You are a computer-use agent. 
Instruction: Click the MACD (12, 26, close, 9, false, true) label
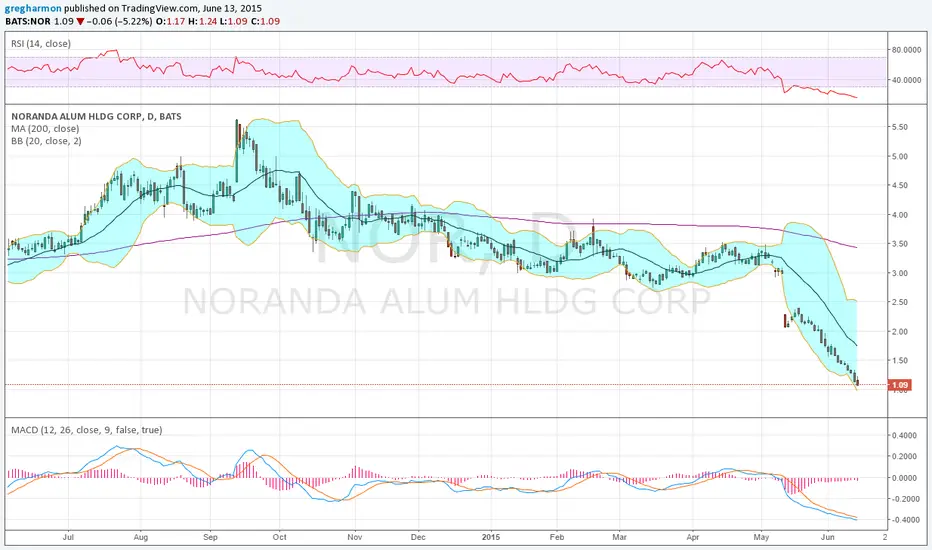click(86, 430)
